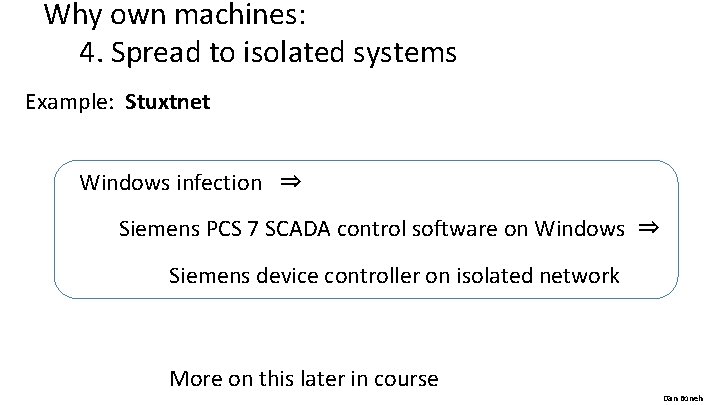Click the Dan Boneh author credit
This screenshot has height=405, width=720.
click(683, 399)
